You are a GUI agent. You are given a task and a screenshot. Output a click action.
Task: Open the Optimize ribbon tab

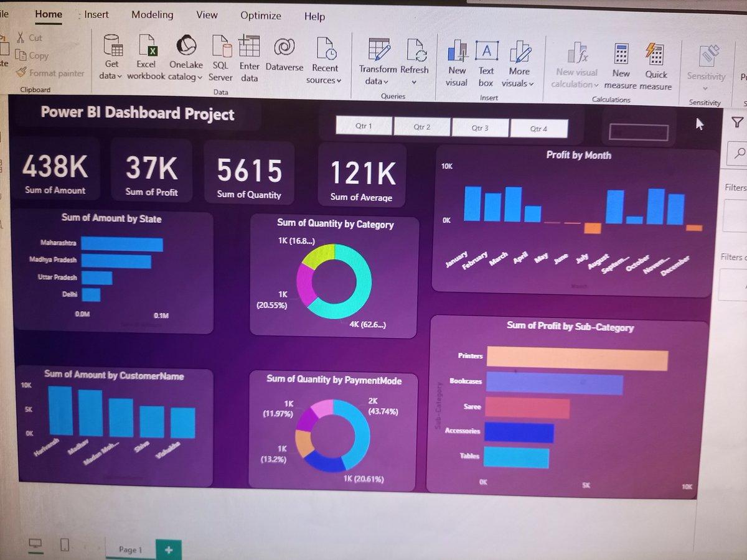coord(261,16)
